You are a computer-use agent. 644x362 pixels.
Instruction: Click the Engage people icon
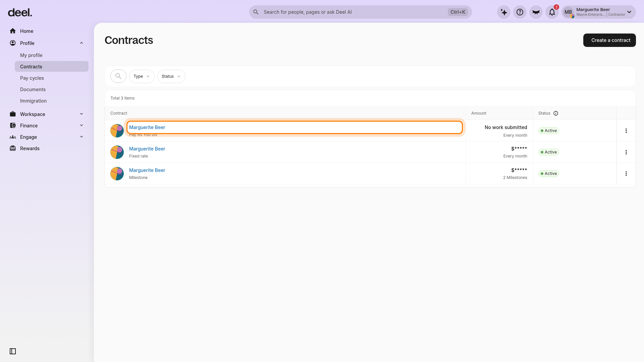point(13,137)
